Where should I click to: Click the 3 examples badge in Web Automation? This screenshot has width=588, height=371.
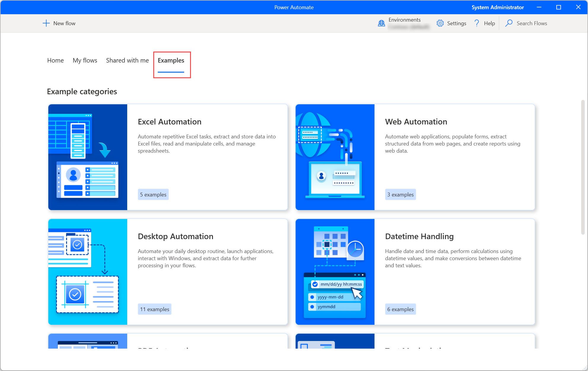400,194
